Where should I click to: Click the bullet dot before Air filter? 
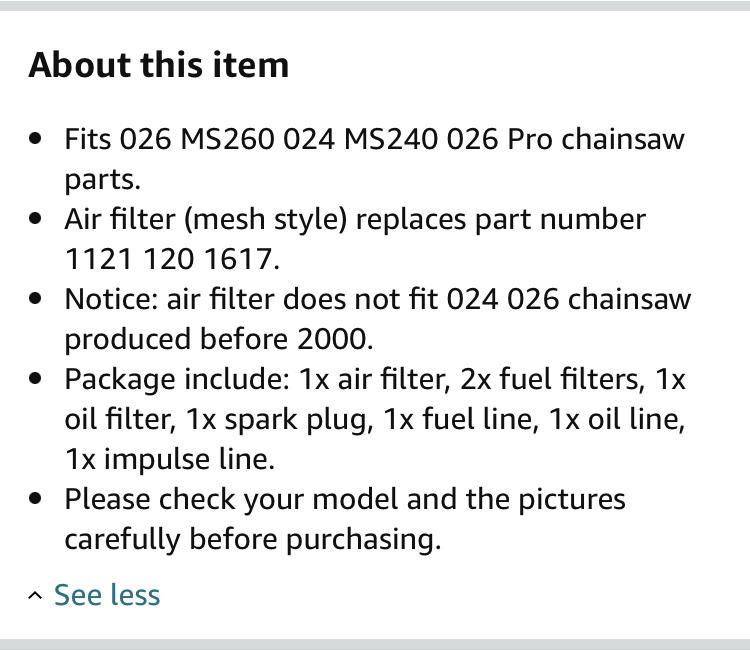tap(35, 219)
